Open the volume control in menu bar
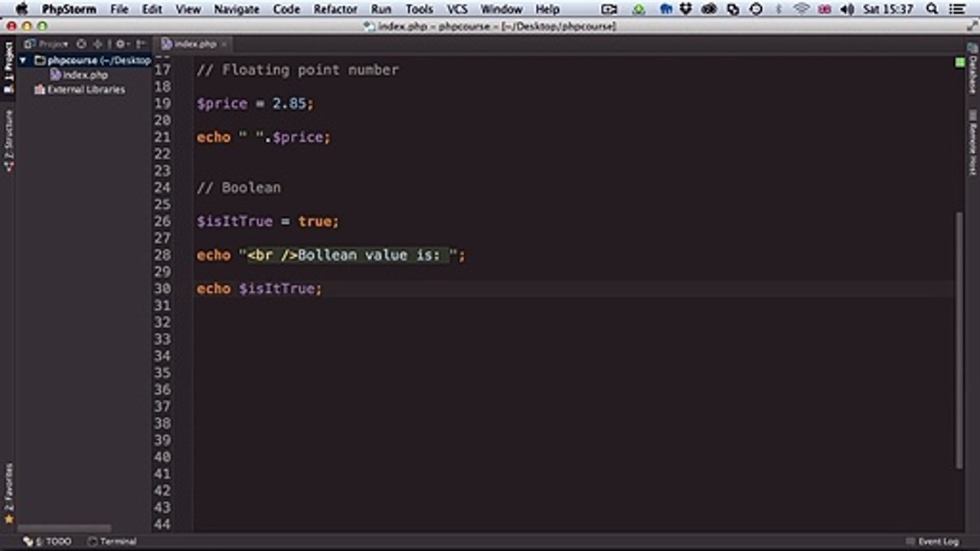The height and width of the screenshot is (551, 980). (848, 9)
